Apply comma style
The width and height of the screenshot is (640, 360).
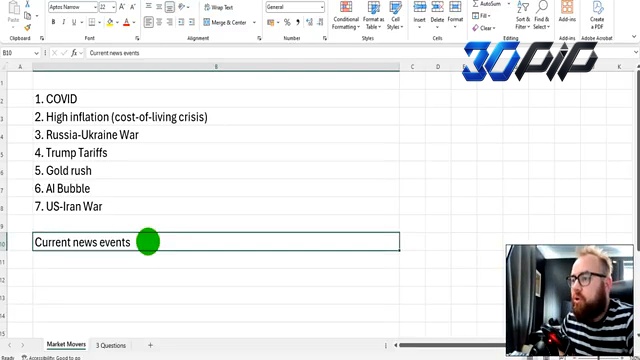298,22
